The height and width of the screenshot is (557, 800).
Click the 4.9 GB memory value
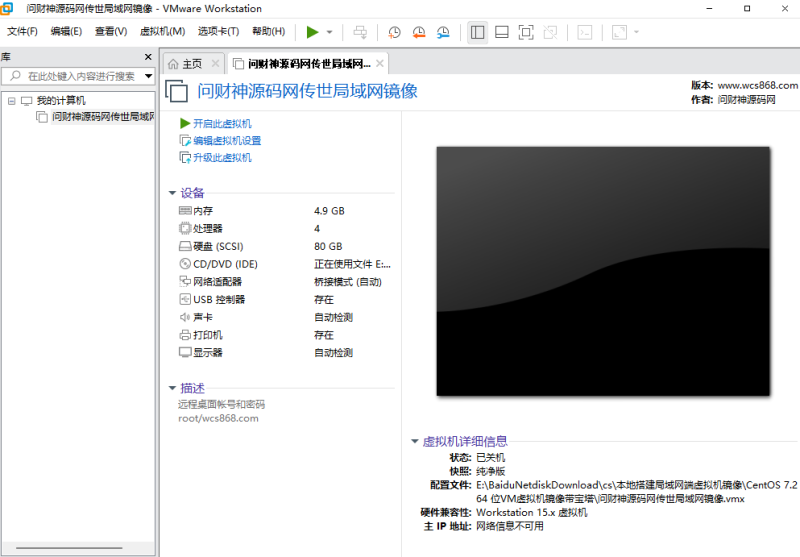point(329,211)
